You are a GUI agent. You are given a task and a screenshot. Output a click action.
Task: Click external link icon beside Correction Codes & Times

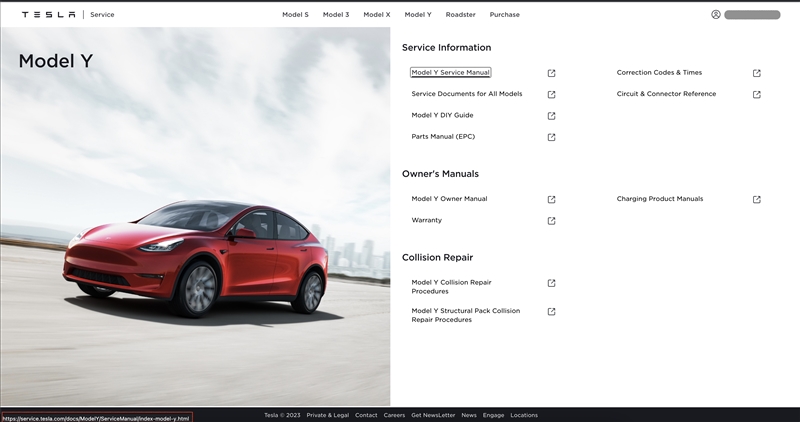757,73
